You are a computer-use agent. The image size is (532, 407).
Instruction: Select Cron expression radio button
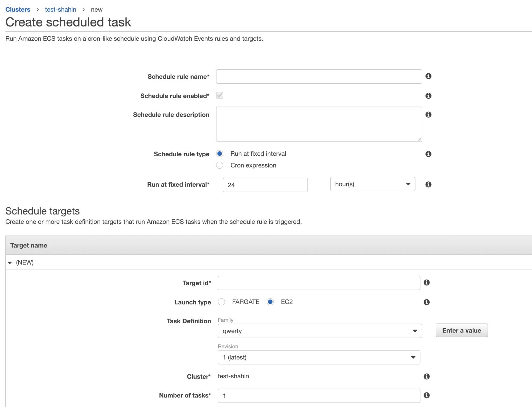pos(220,165)
